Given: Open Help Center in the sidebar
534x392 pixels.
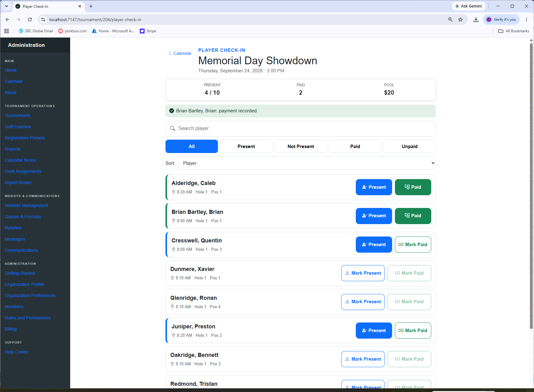Looking at the screenshot, I should click(x=16, y=352).
